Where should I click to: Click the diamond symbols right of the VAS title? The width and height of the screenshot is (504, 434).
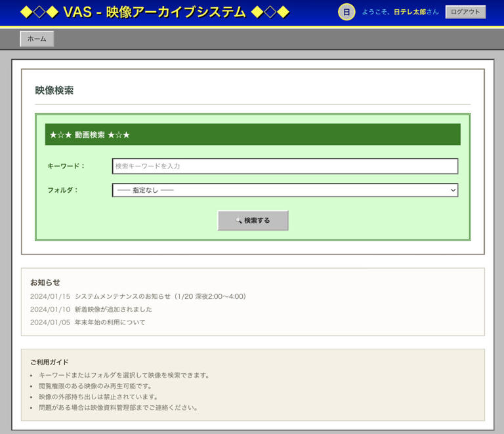pyautogui.click(x=270, y=12)
